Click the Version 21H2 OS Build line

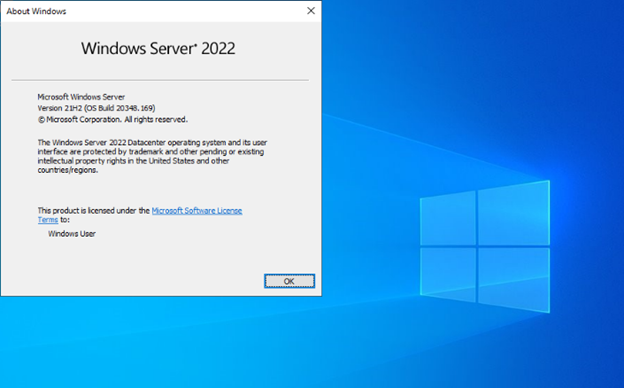96,108
